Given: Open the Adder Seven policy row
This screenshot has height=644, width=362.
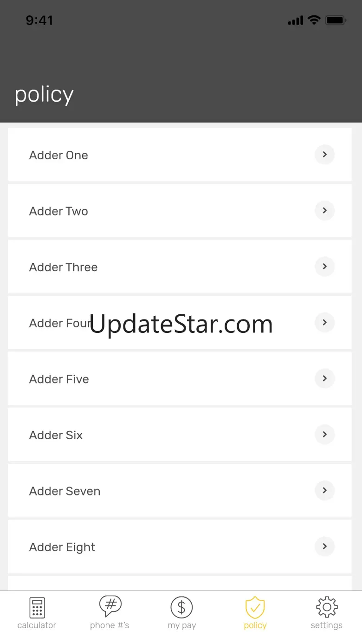Looking at the screenshot, I should click(x=180, y=490).
